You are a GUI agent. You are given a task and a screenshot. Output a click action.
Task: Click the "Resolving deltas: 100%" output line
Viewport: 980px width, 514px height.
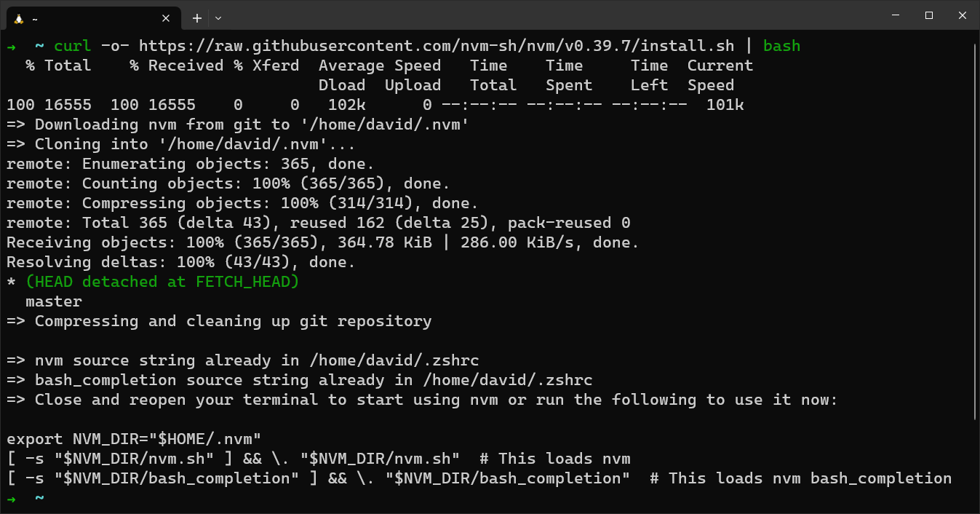[181, 262]
